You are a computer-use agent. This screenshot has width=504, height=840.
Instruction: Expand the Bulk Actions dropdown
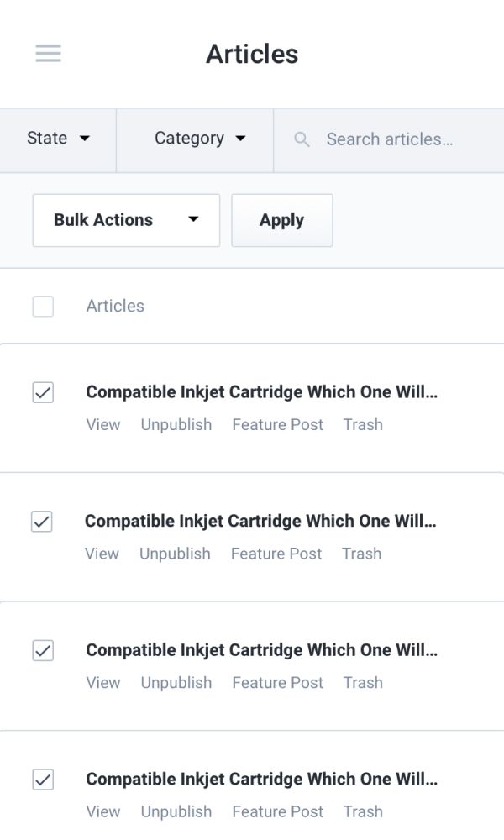click(x=126, y=220)
